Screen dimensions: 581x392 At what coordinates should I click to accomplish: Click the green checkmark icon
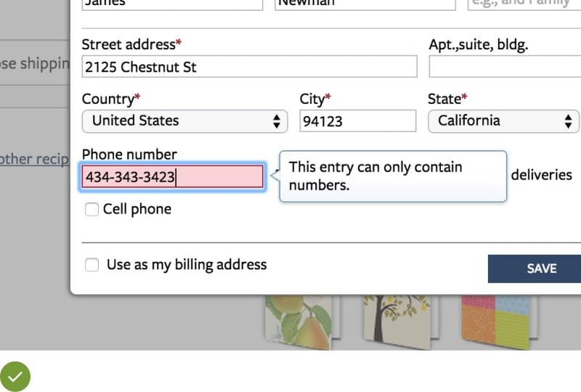pyautogui.click(x=15, y=376)
